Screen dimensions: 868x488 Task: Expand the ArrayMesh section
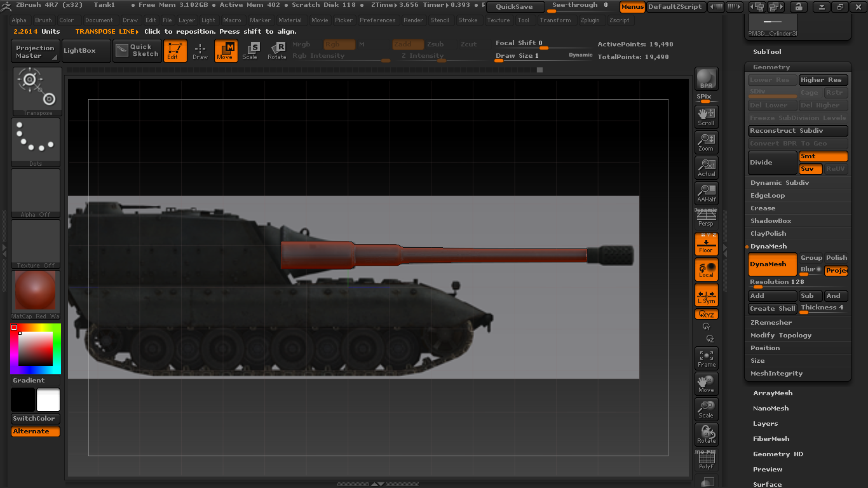click(x=773, y=393)
